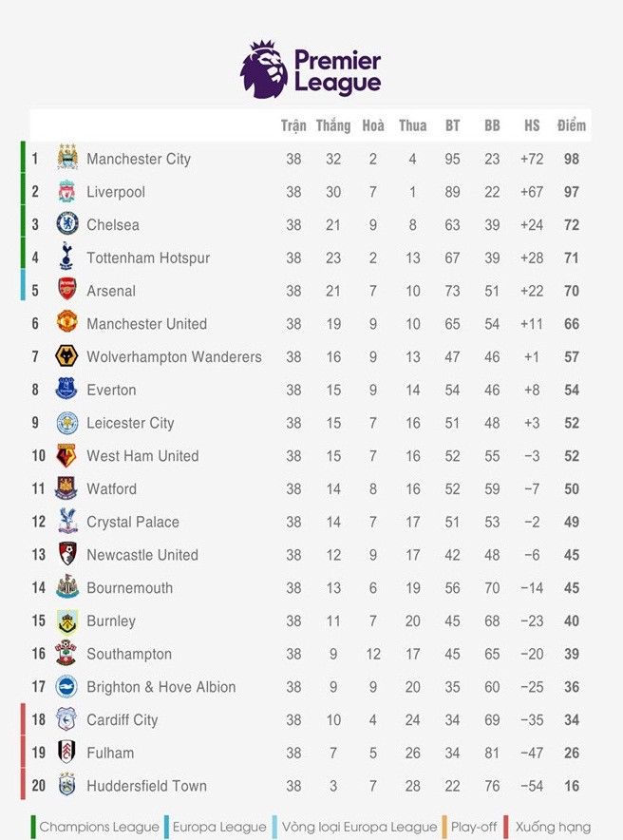623x840 pixels.
Task: Click the crest in the Fulham row
Action: pos(66,753)
